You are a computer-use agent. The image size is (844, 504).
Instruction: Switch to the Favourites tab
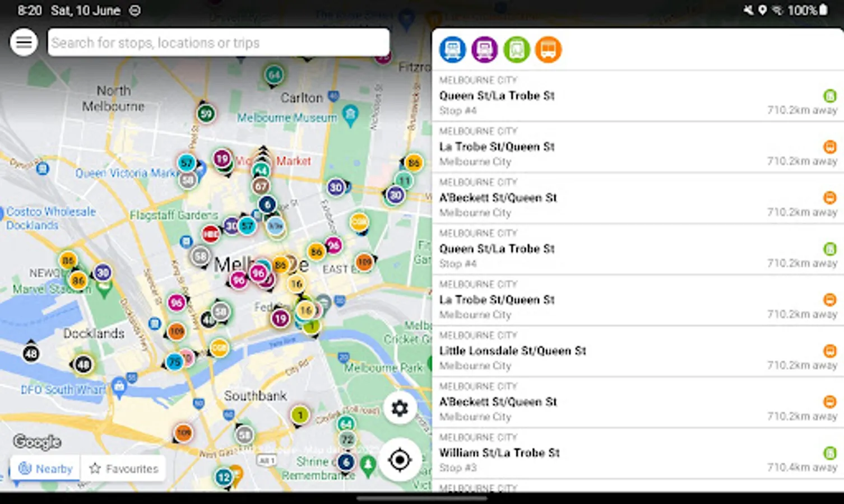[x=124, y=468]
